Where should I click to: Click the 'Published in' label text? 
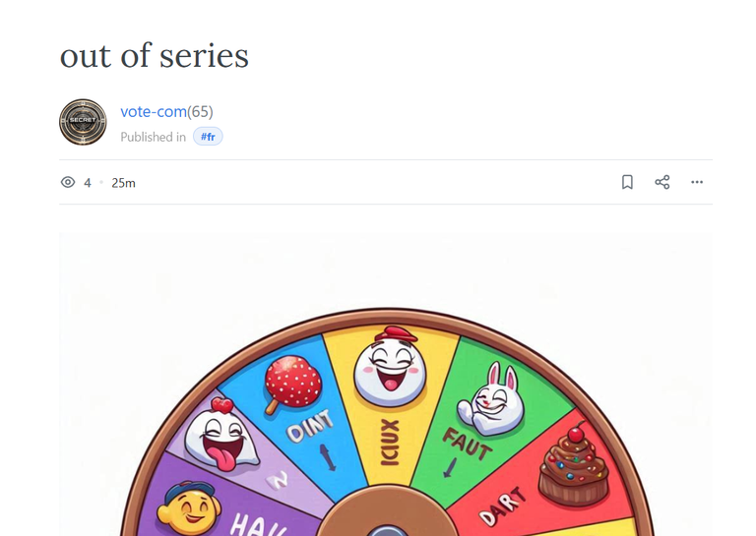pyautogui.click(x=153, y=138)
